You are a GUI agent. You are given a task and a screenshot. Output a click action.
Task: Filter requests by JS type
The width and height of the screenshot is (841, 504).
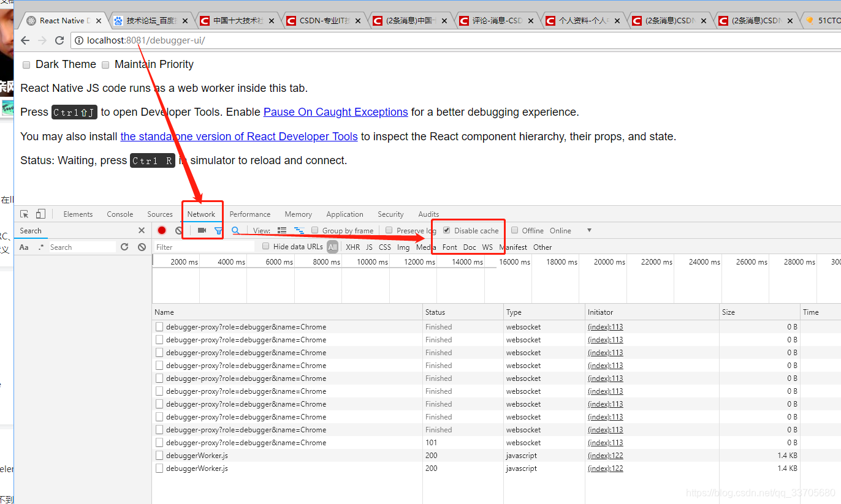coord(369,247)
